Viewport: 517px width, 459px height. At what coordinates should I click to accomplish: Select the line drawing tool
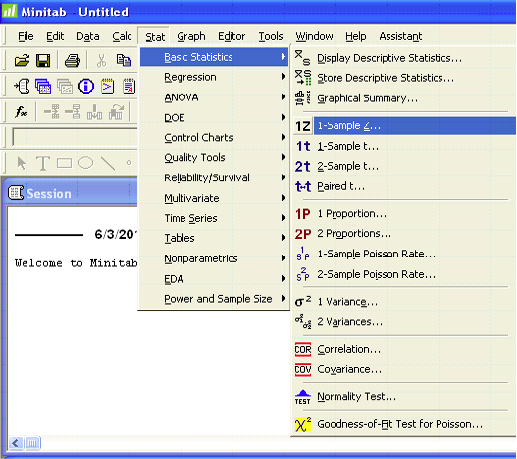click(x=108, y=163)
